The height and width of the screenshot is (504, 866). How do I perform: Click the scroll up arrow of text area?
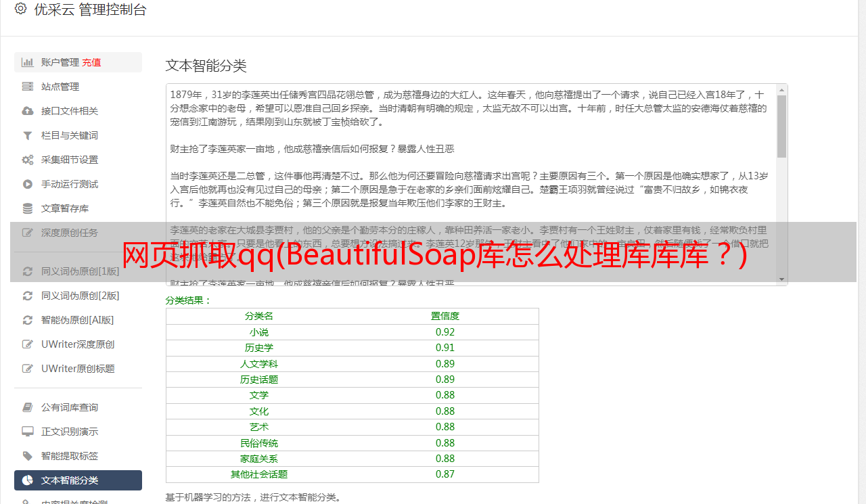(x=781, y=90)
